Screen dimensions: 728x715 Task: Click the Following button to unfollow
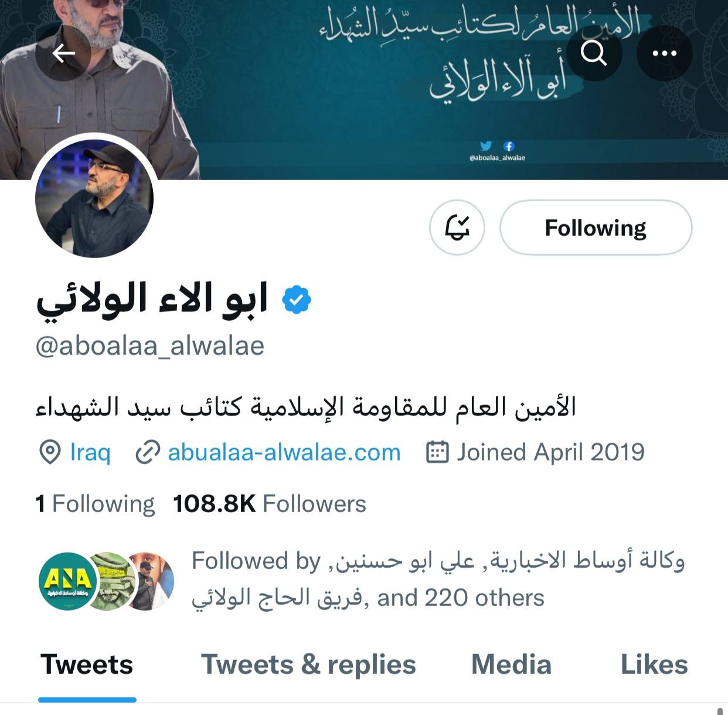[596, 228]
